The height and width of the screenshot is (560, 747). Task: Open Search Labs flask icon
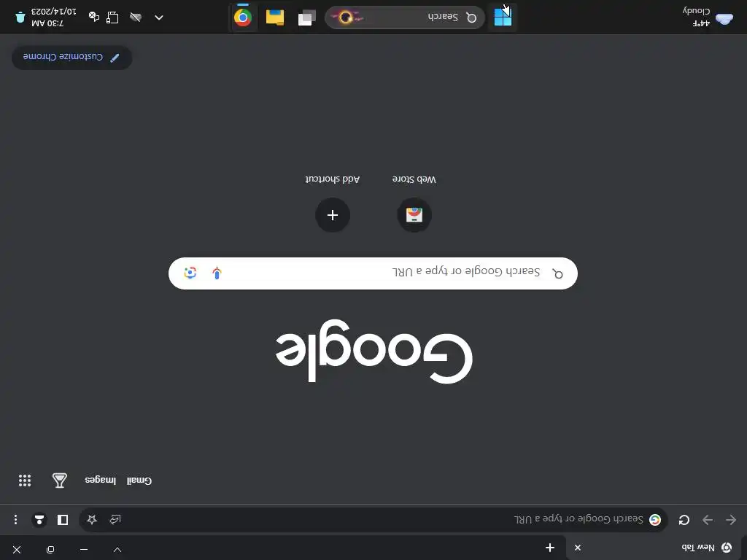point(60,480)
